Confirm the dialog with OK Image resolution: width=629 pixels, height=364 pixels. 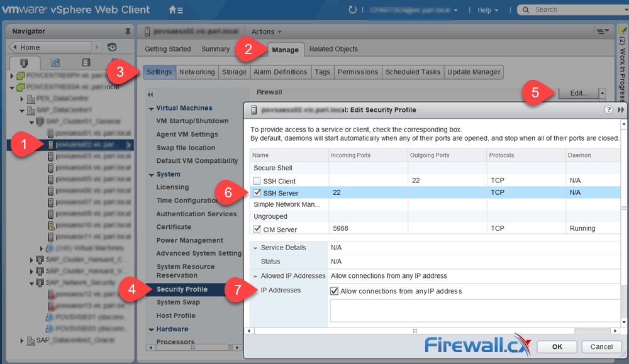(x=557, y=347)
